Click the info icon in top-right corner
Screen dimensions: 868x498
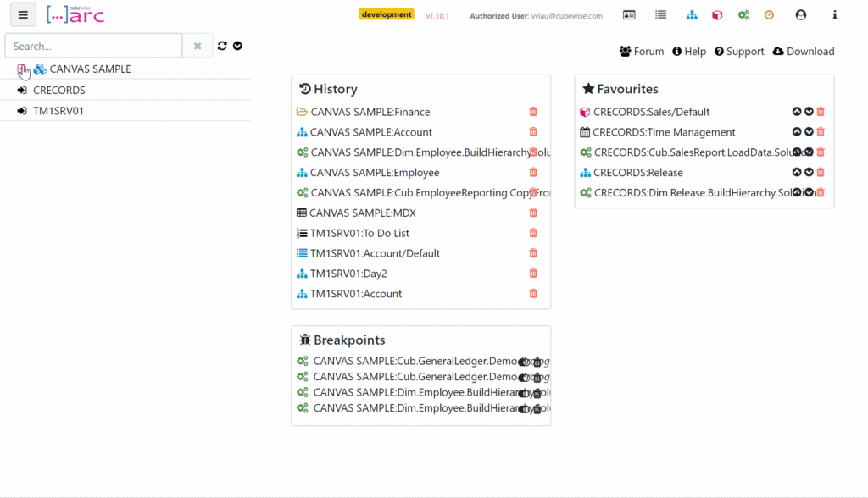point(835,15)
